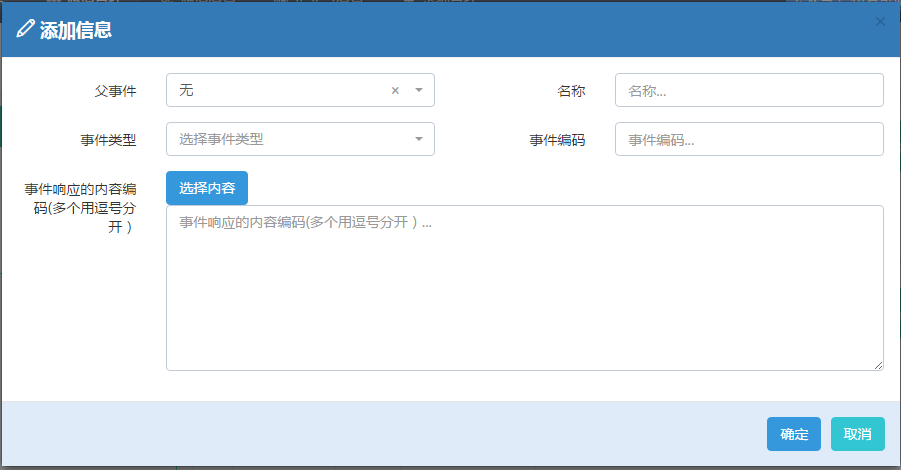Cancel the dialog via 取消 button

(x=857, y=434)
